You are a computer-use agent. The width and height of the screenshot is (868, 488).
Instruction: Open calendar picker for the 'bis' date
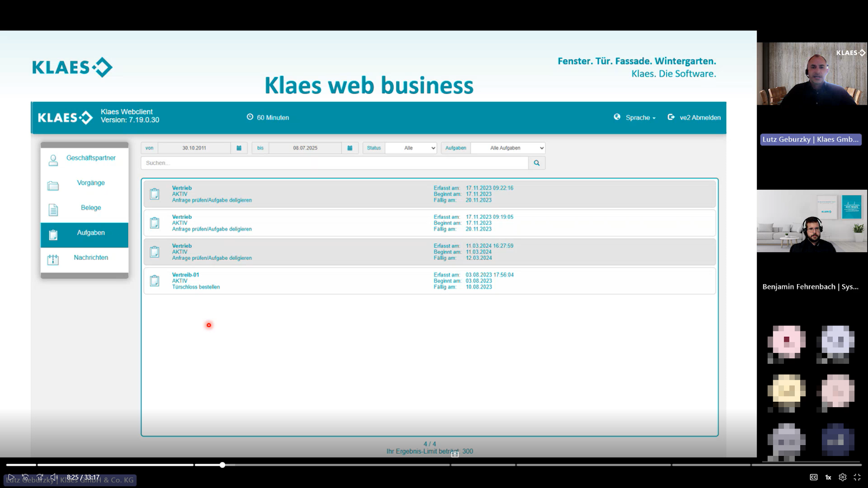tap(350, 148)
